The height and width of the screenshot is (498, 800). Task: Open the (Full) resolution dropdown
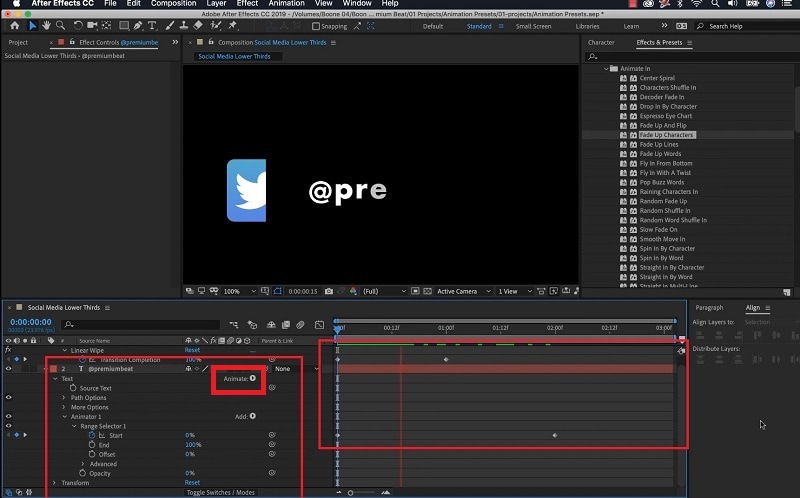pos(385,291)
